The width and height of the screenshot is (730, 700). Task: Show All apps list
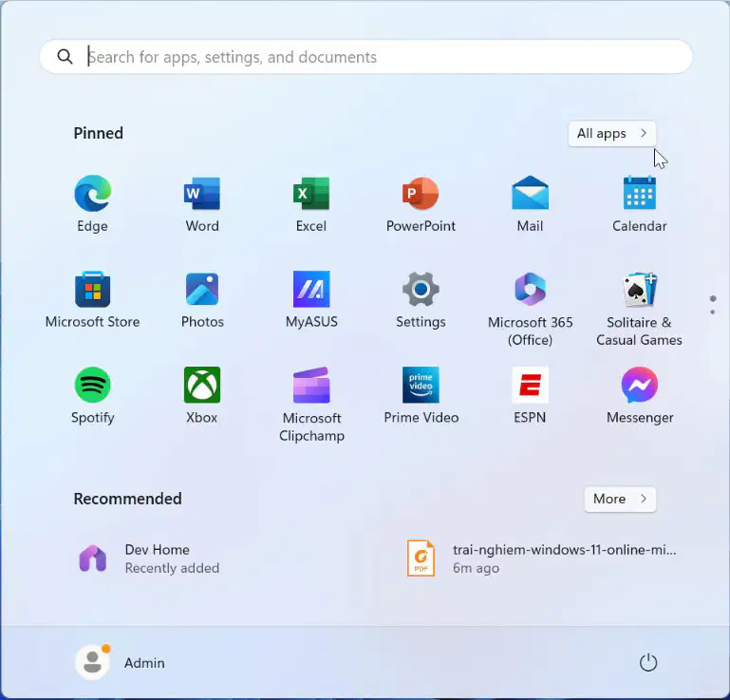click(611, 134)
